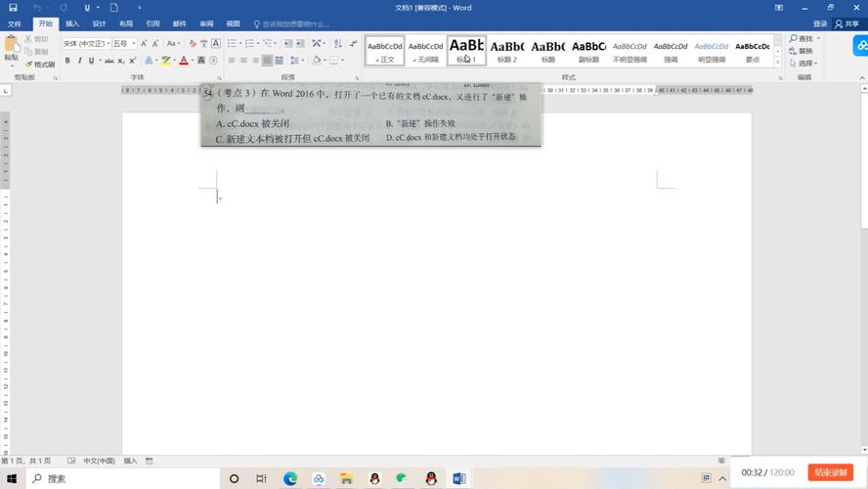Click the Copy (复制) icon
Image resolution: width=868 pixels, height=489 pixels.
click(28, 52)
